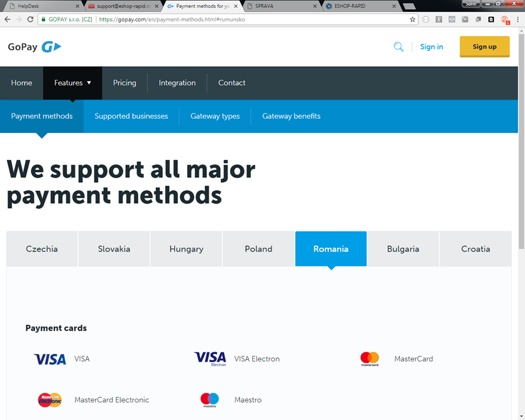Open Gateway benefits submenu
This screenshot has width=525, height=420.
pyautogui.click(x=291, y=116)
